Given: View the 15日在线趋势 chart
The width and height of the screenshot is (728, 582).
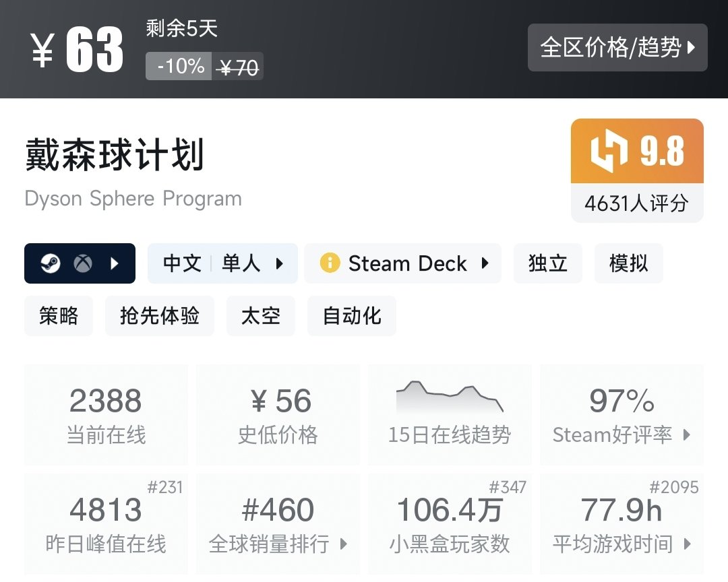Looking at the screenshot, I should click(x=449, y=414).
